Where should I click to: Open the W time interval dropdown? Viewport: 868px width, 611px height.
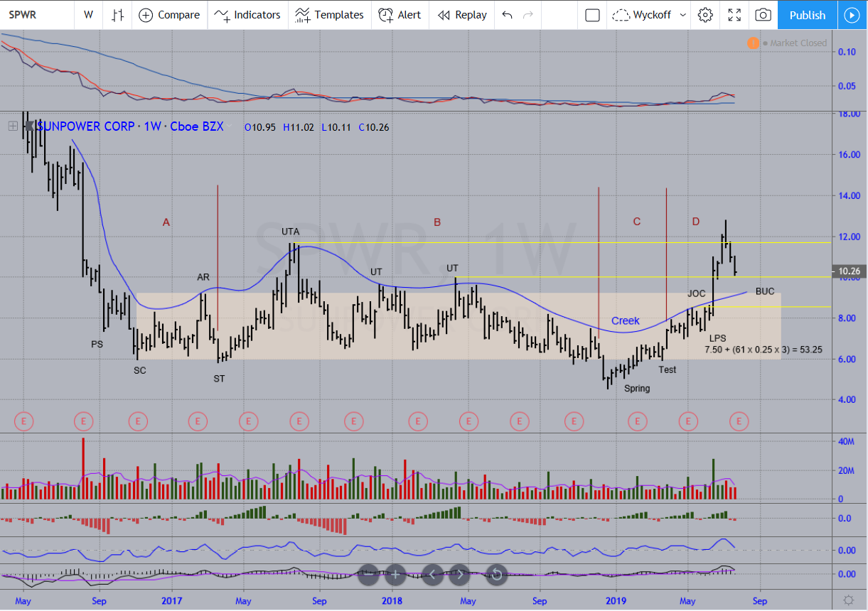click(x=88, y=15)
